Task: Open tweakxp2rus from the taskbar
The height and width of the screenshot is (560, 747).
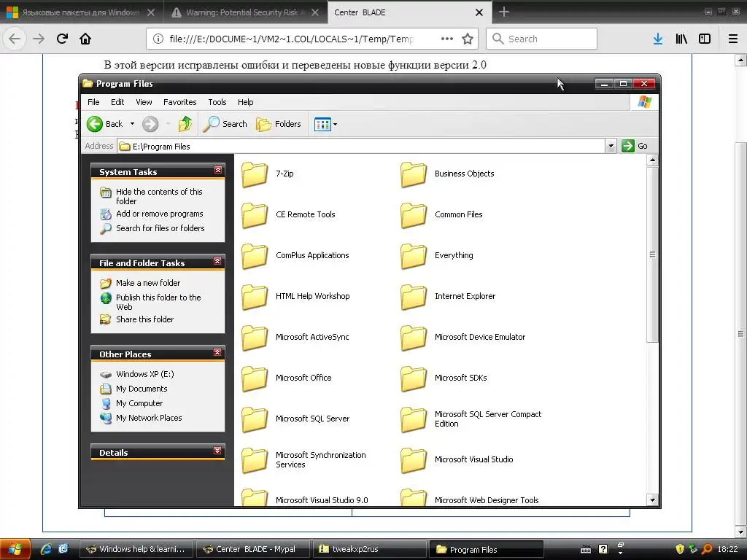Action: (x=370, y=549)
